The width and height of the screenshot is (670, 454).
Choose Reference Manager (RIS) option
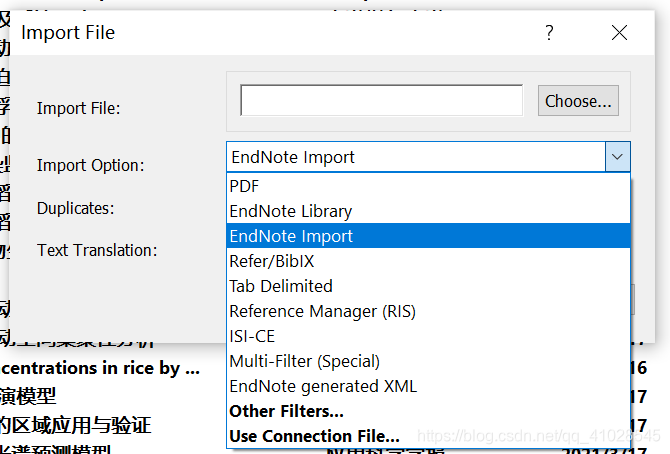428,311
